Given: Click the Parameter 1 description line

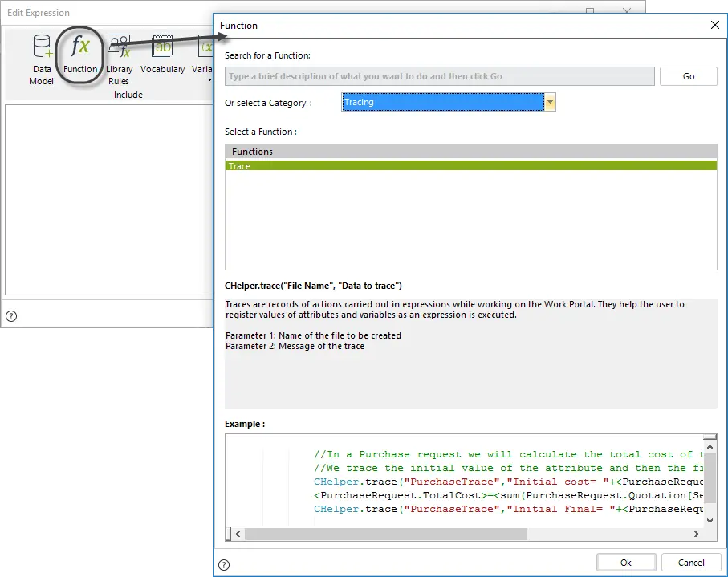Looking at the screenshot, I should tap(313, 335).
